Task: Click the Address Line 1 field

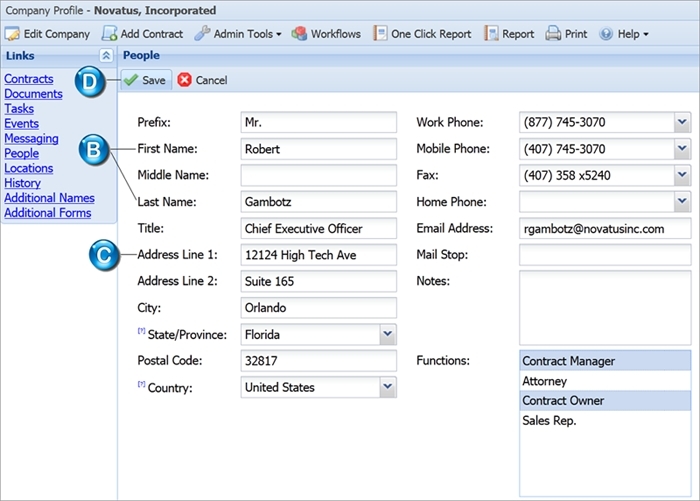Action: pyautogui.click(x=318, y=255)
